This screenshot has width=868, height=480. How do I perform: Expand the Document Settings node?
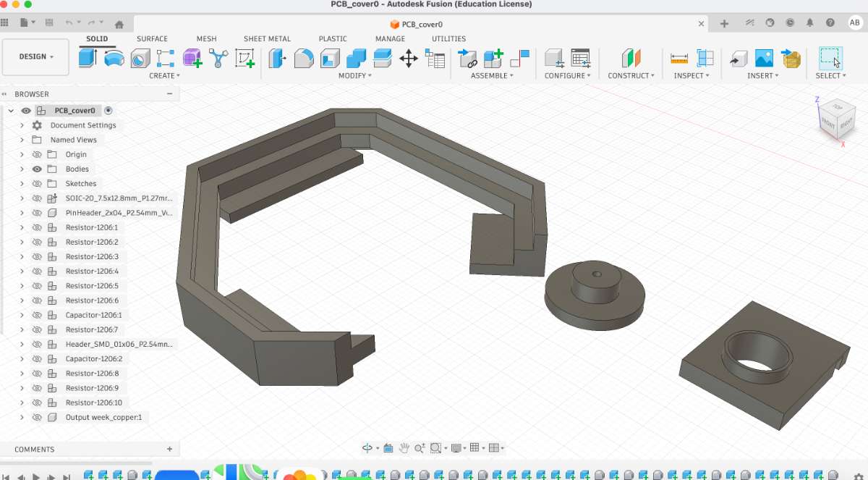pos(22,125)
